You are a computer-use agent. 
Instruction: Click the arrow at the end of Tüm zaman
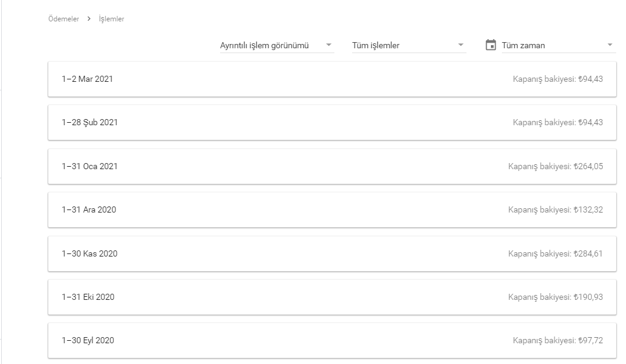pyautogui.click(x=609, y=45)
